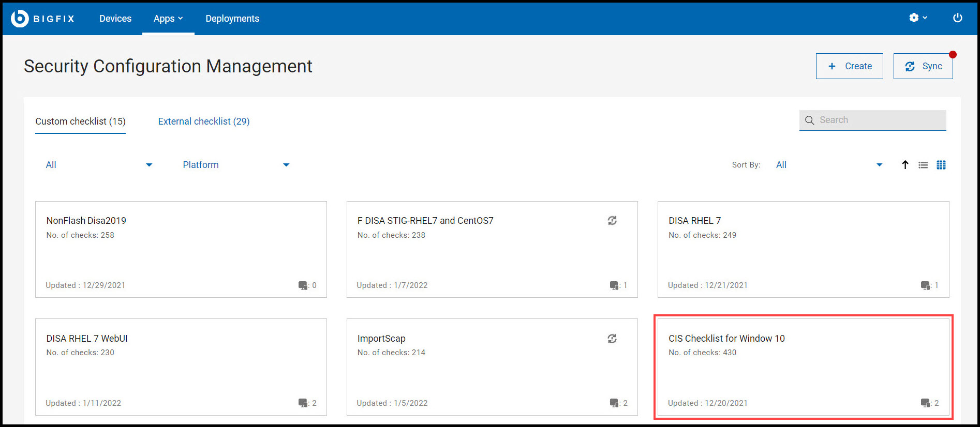This screenshot has height=427, width=980.
Task: Click 'No. of checks: 249' text
Action: 702,235
